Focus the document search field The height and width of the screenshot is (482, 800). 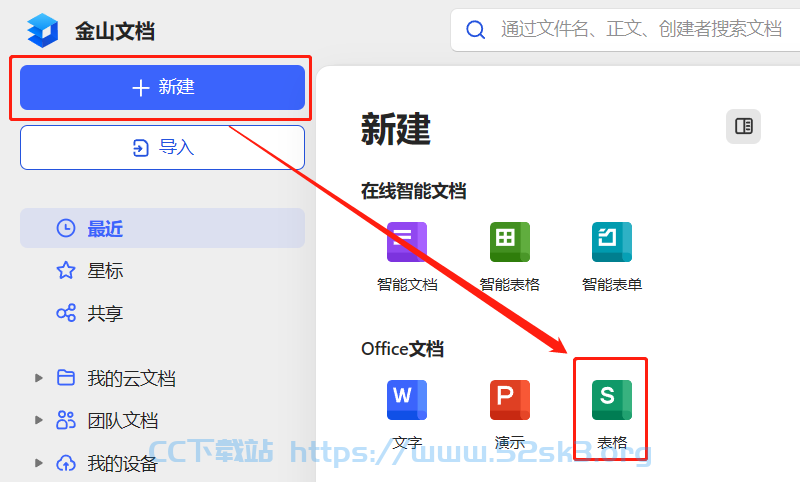(626, 30)
